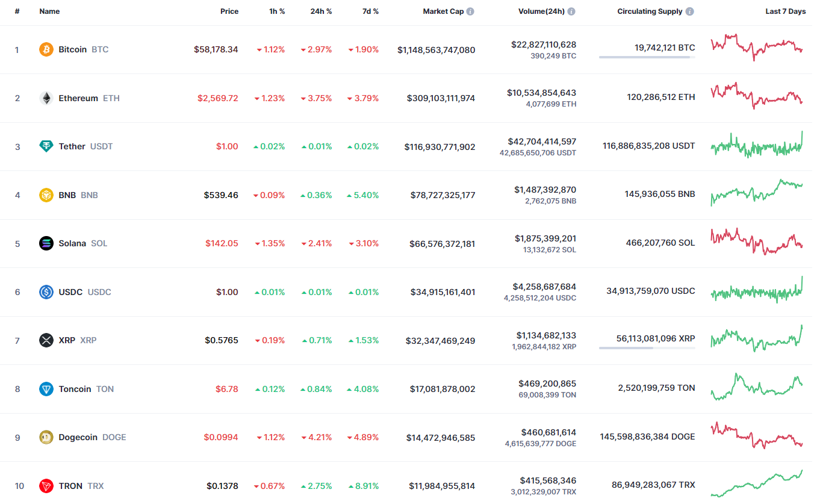Sort by the 7d % column header
Viewport: 820px width, 504px height.
click(370, 11)
